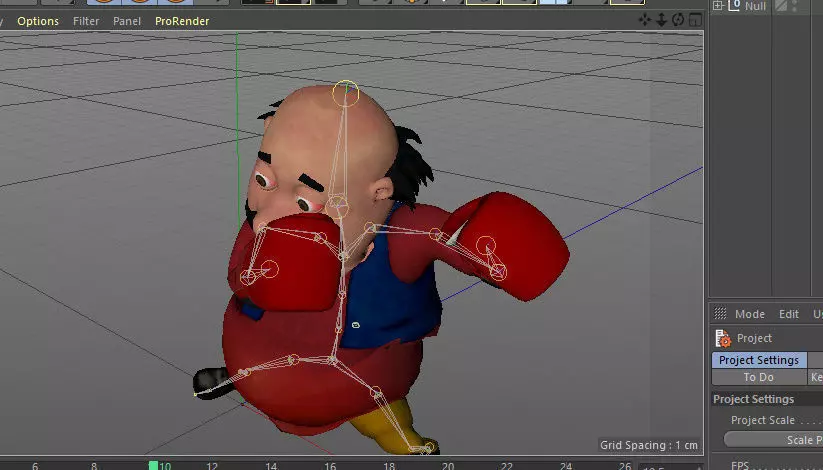Image resolution: width=823 pixels, height=470 pixels.
Task: Select the Null object name
Action: pyautogui.click(x=755, y=6)
